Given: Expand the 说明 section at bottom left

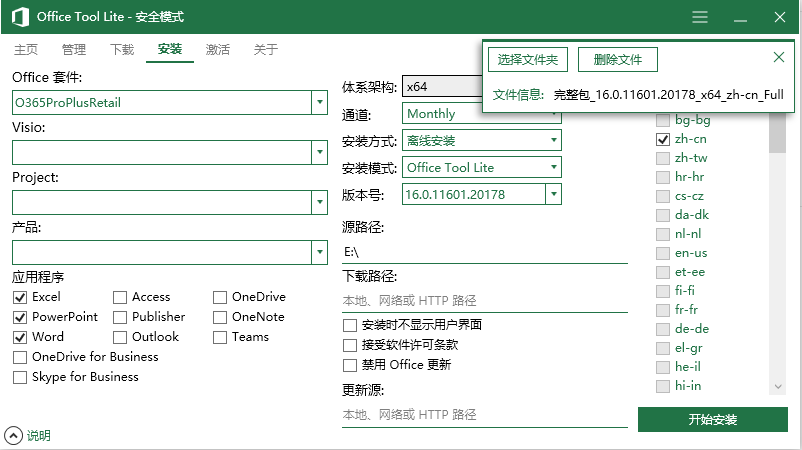Looking at the screenshot, I should 13,435.
